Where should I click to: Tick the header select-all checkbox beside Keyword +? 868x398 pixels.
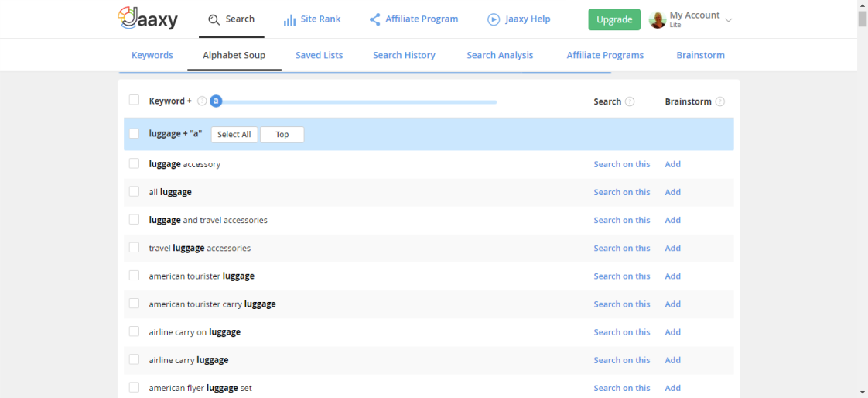134,100
